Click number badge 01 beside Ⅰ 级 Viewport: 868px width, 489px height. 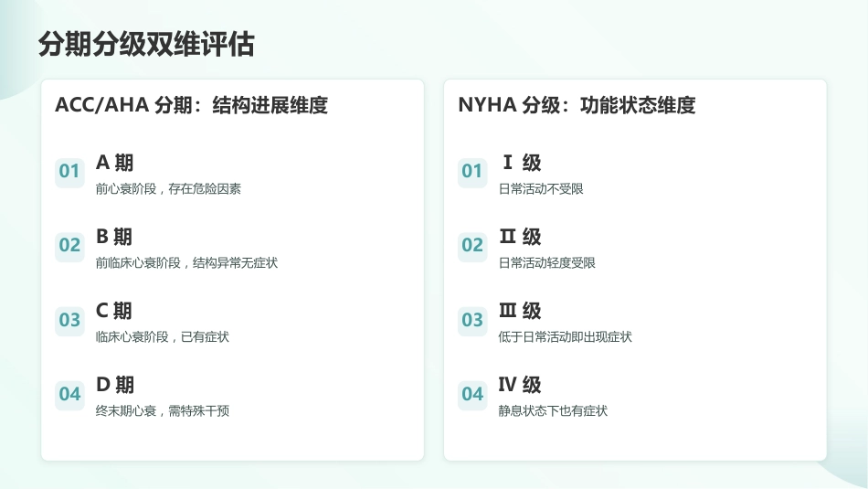472,173
